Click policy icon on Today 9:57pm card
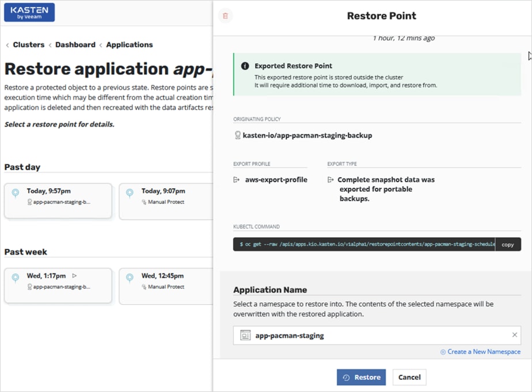 pos(29,202)
